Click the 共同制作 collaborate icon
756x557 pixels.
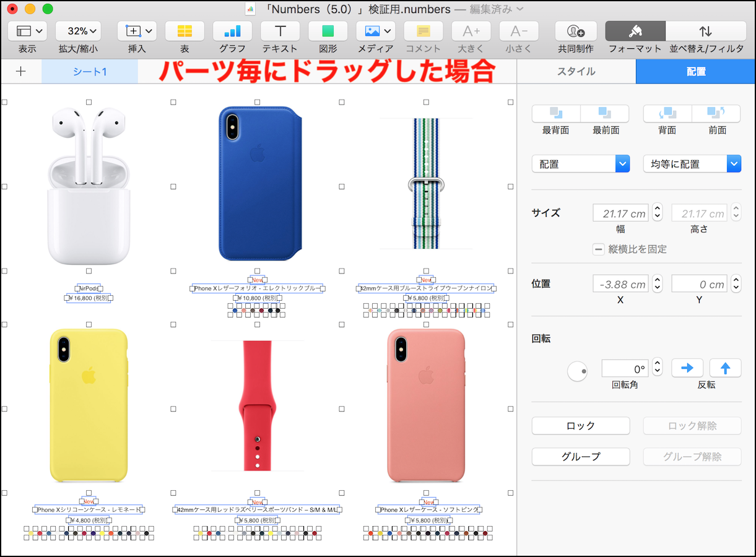575,31
